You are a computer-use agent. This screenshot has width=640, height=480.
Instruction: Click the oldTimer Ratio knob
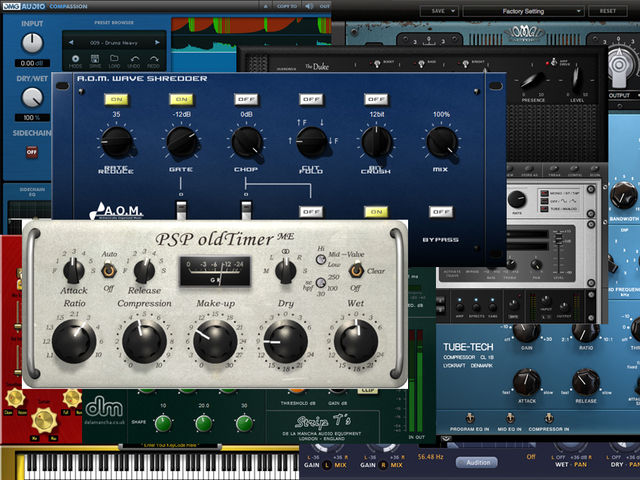[74, 342]
